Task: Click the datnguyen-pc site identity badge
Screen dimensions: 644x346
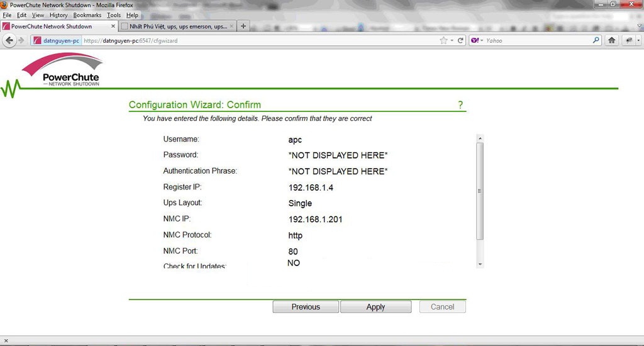Action: (56, 40)
